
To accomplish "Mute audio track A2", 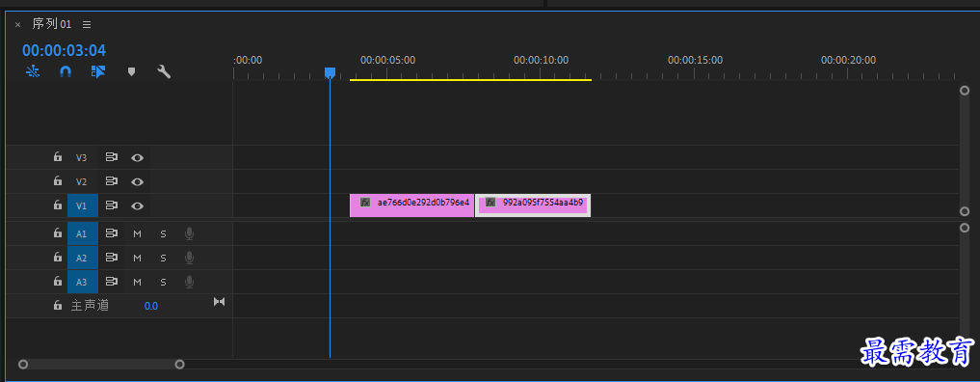I will coord(138,258).
